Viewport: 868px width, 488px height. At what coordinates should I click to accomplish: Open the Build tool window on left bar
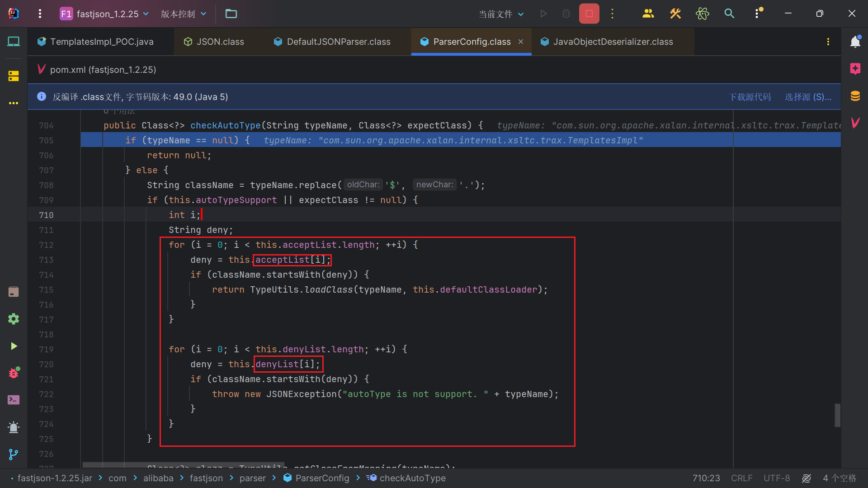[14, 292]
